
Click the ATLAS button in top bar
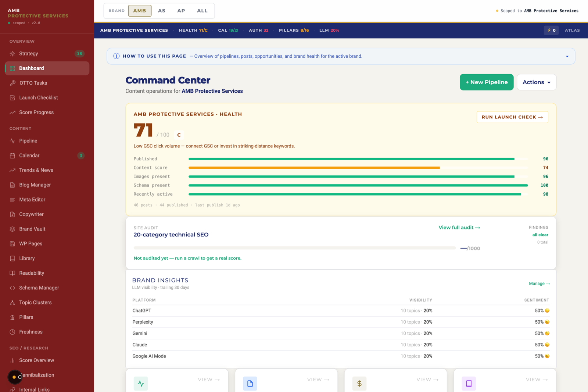pyautogui.click(x=572, y=31)
